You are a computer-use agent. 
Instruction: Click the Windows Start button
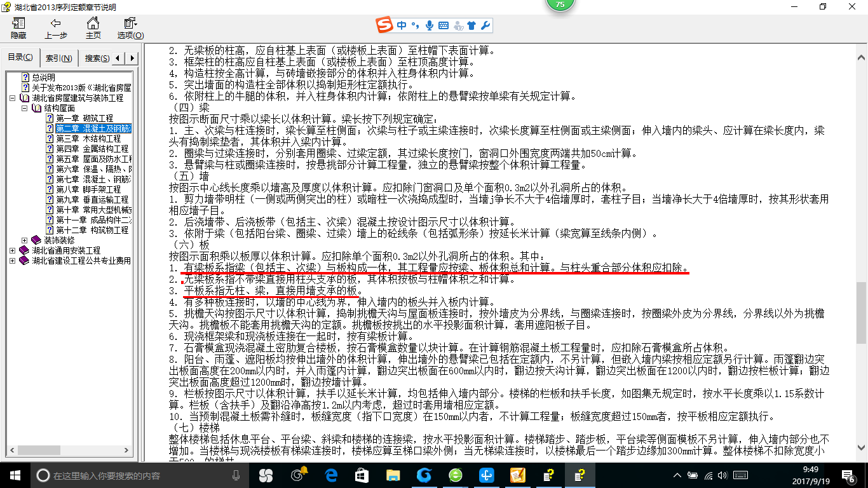[x=15, y=475]
